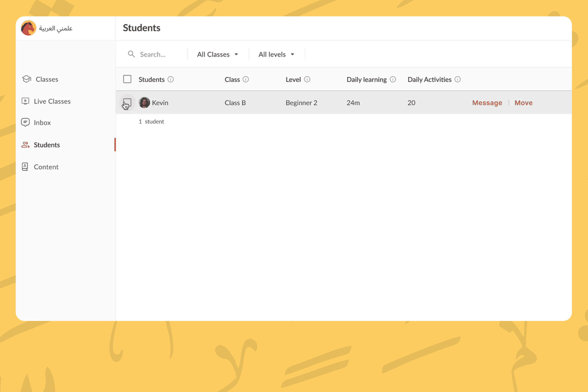This screenshot has width=588, height=392.
Task: Show Daily learning info tooltip icon
Action: click(393, 79)
